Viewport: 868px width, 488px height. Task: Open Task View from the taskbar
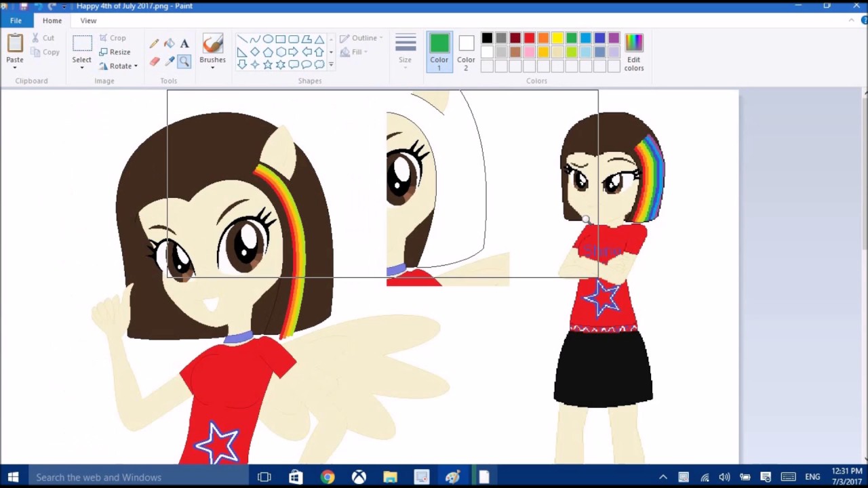(264, 477)
